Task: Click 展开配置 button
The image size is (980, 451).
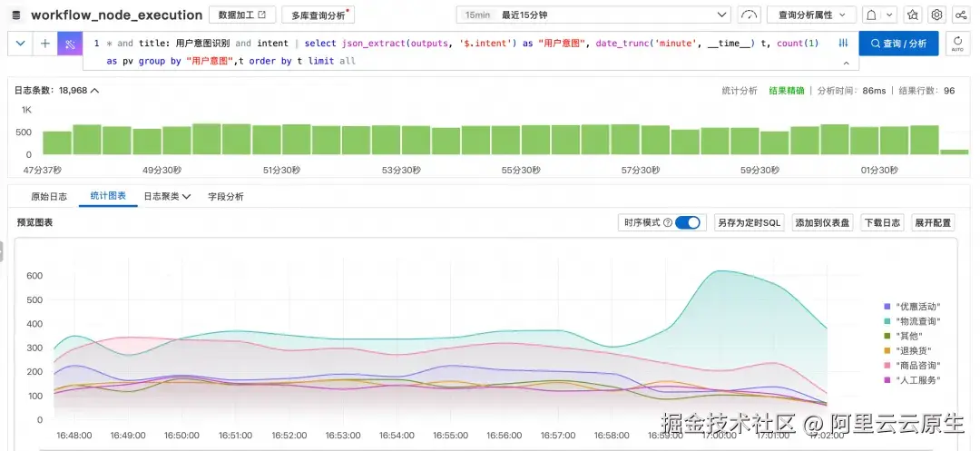Action: 933,222
